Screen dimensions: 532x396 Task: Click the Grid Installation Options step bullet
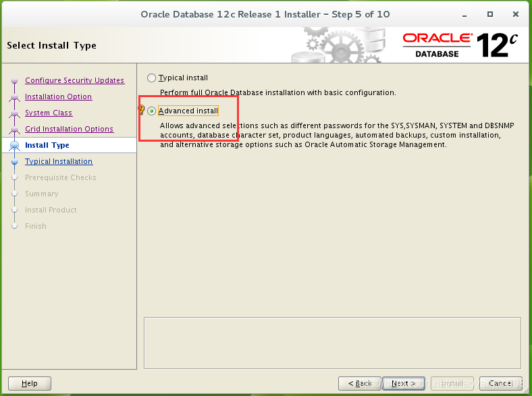pos(14,130)
